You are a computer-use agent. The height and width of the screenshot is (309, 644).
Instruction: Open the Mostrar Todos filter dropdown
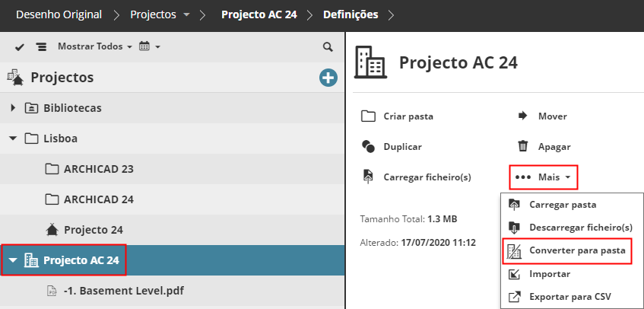[x=94, y=47]
